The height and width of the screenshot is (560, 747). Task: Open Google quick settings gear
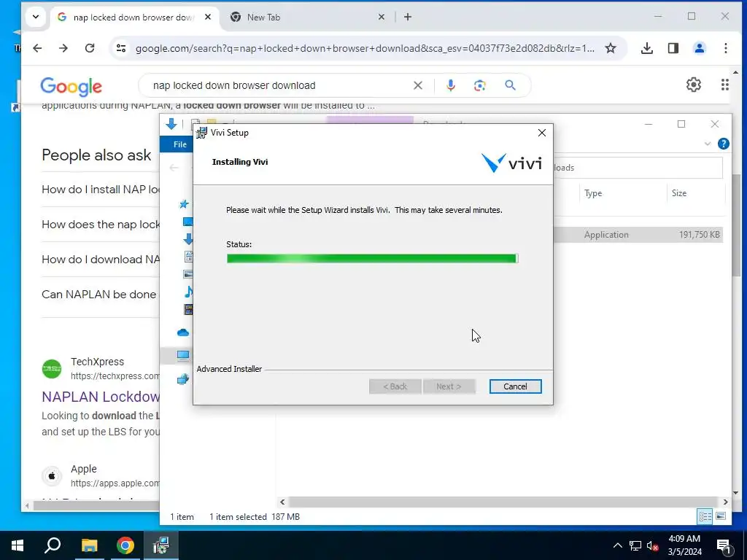[693, 85]
